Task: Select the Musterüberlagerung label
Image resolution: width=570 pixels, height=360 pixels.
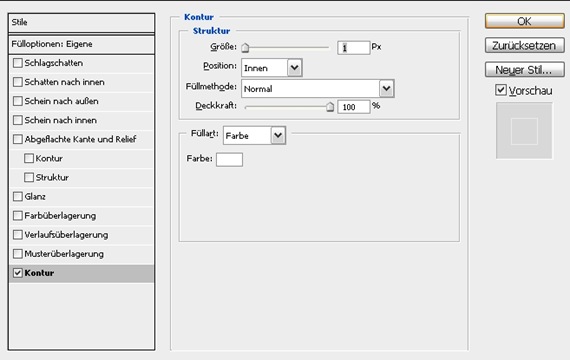Action: (x=64, y=254)
